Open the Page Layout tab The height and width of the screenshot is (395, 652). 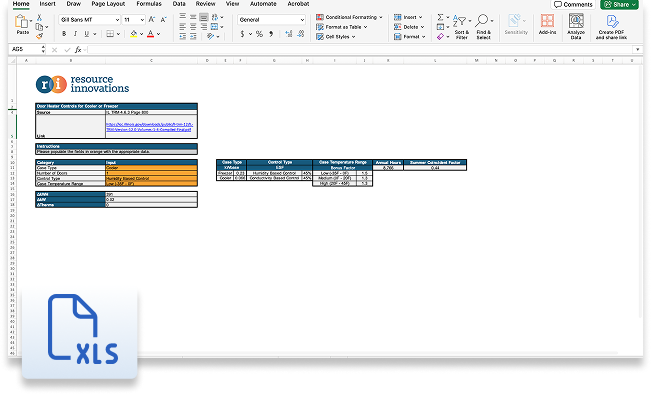(108, 4)
